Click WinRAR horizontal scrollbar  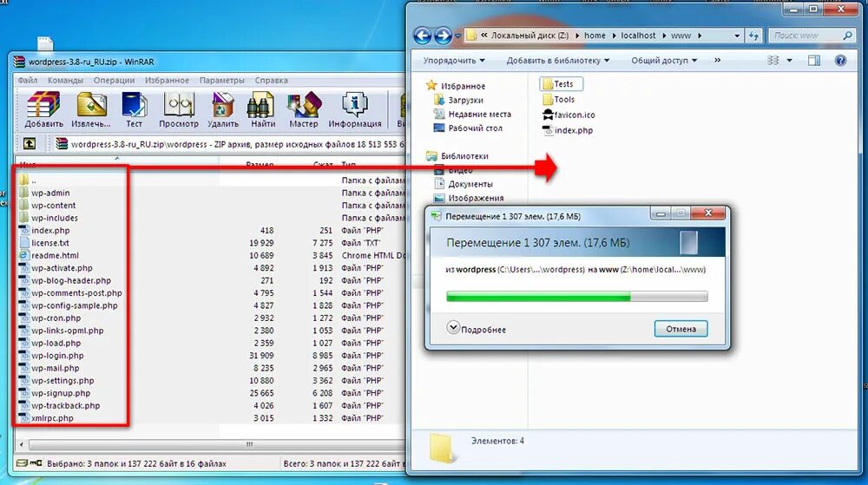point(217,444)
